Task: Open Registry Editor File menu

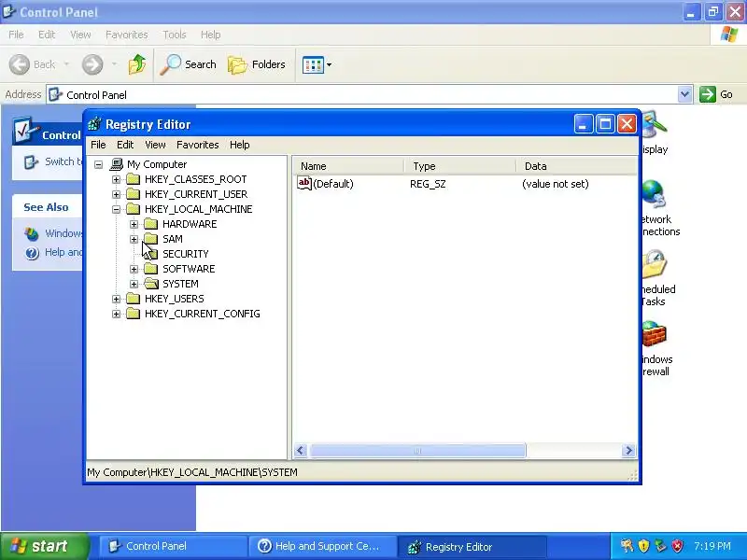Action: (x=98, y=145)
